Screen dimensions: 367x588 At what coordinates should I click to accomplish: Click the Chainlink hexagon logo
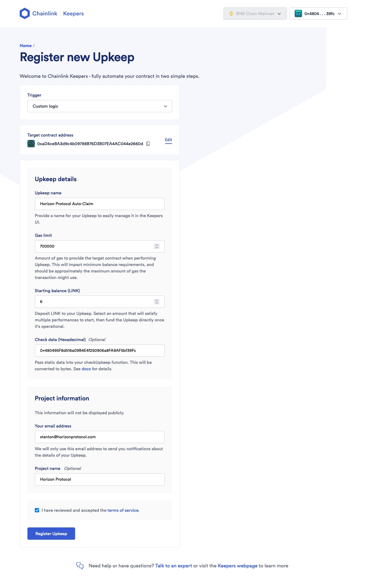pyautogui.click(x=25, y=14)
